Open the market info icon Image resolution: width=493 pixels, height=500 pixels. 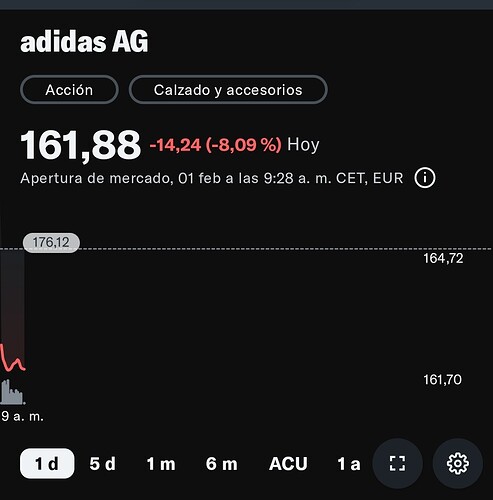coord(425,178)
